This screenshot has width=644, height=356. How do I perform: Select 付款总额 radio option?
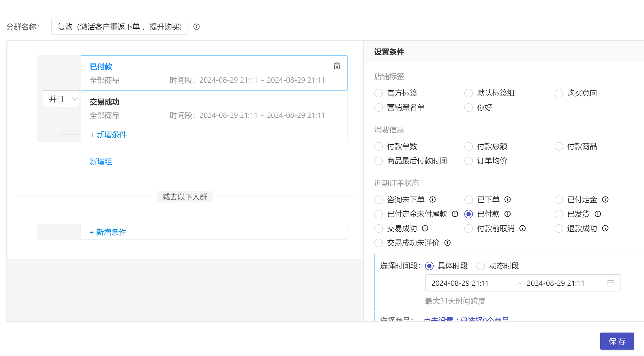click(x=468, y=146)
